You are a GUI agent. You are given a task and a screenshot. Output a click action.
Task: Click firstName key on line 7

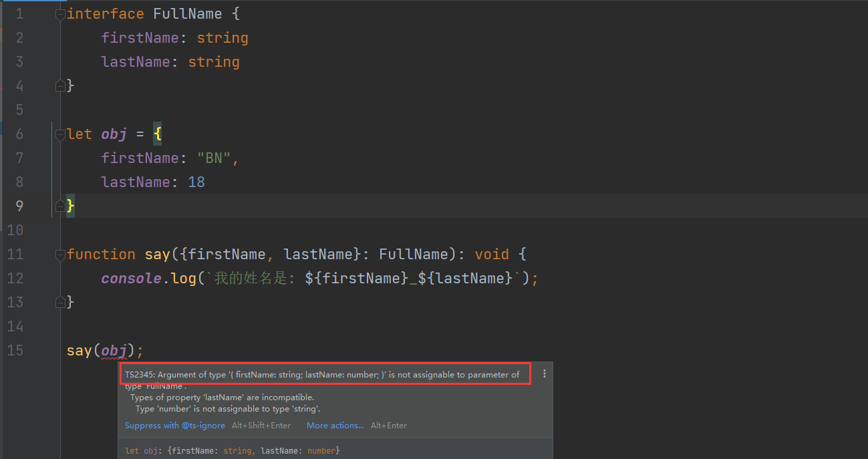(x=140, y=158)
